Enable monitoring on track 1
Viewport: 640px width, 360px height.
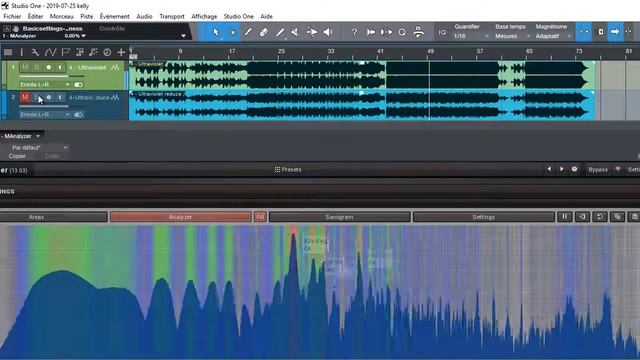pos(60,67)
